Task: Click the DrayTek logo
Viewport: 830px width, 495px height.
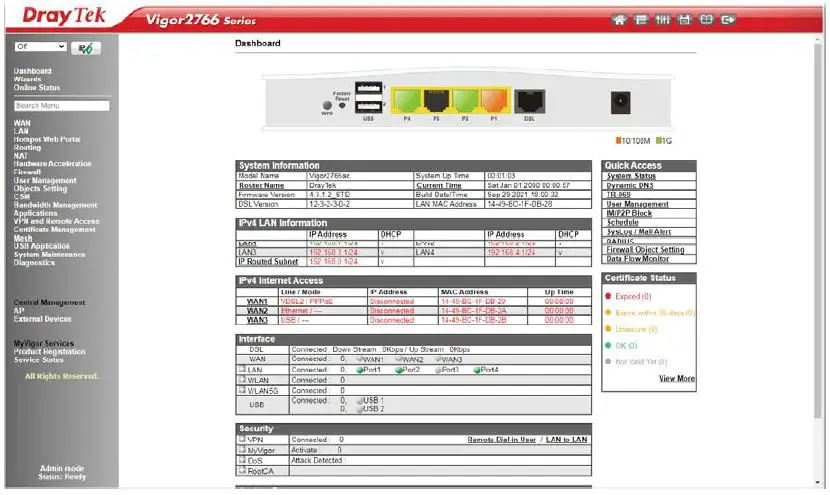Action: click(x=64, y=16)
